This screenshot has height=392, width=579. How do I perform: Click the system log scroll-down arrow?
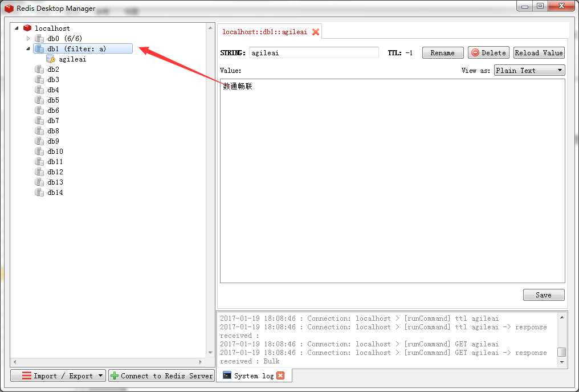coord(562,362)
